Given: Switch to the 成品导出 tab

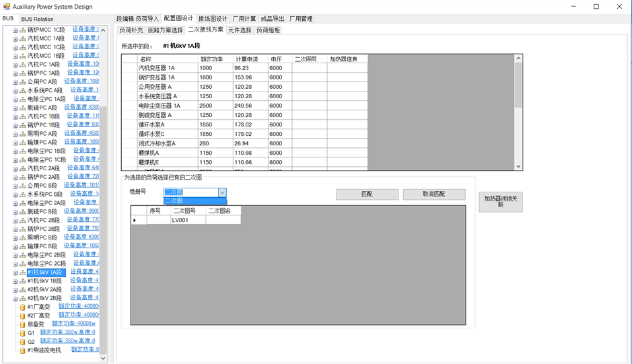Looking at the screenshot, I should point(273,19).
